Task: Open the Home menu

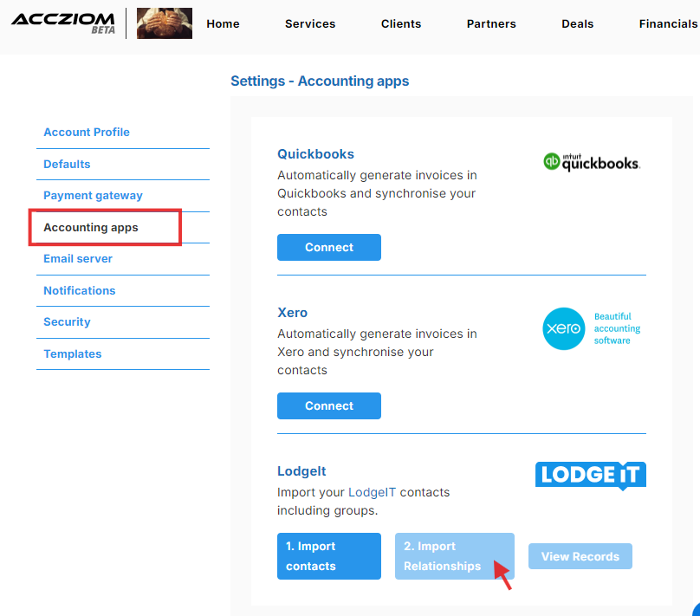Action: [x=223, y=23]
